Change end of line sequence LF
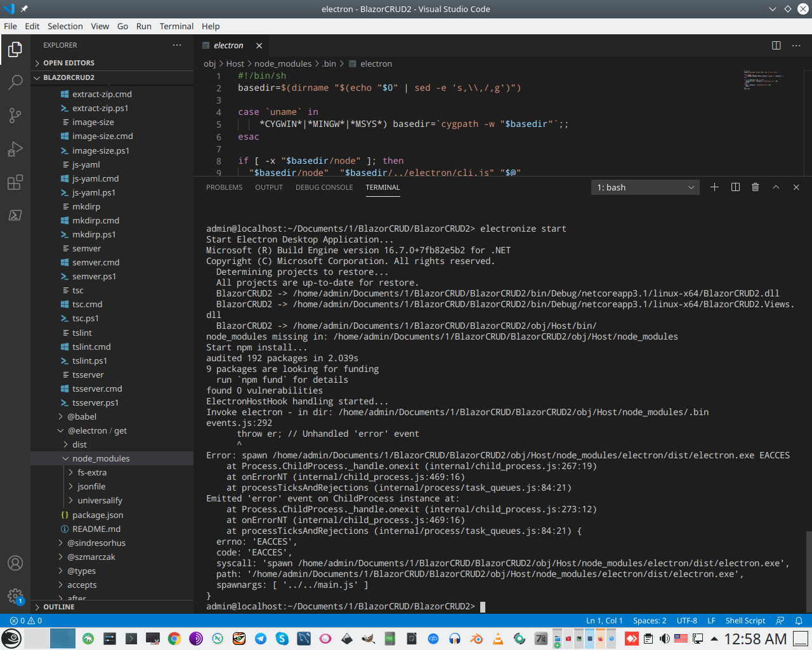 pyautogui.click(x=711, y=621)
